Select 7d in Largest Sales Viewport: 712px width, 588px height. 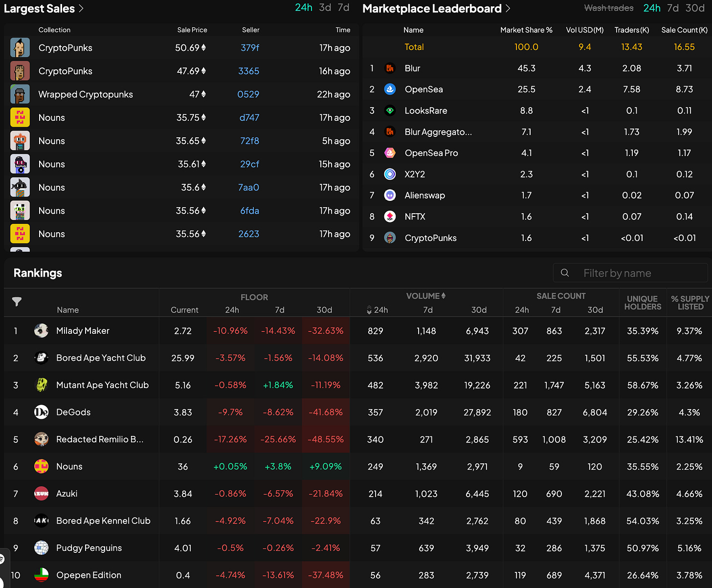click(344, 8)
